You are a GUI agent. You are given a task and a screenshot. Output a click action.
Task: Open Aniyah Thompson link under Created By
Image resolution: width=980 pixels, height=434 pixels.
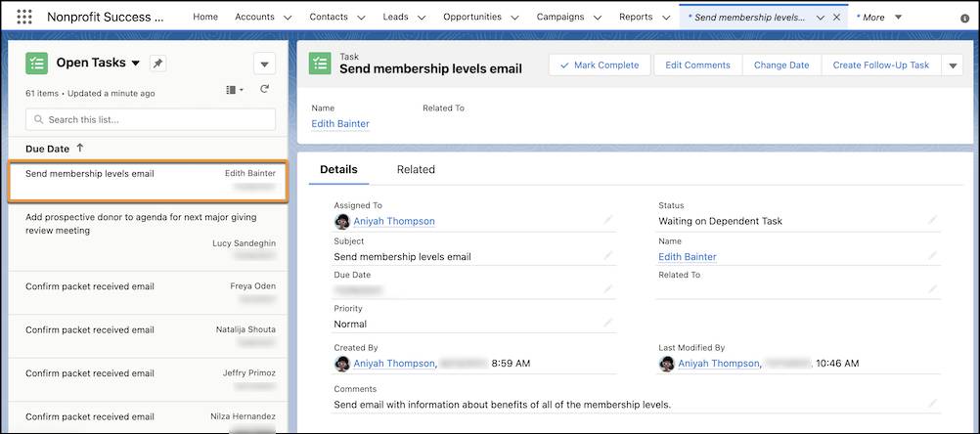tap(394, 364)
